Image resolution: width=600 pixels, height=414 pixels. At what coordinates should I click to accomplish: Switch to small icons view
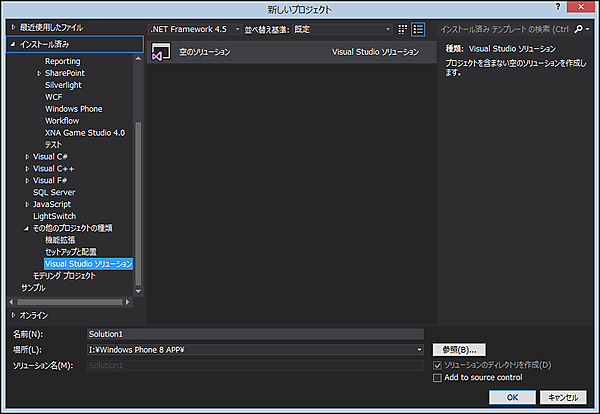click(403, 30)
